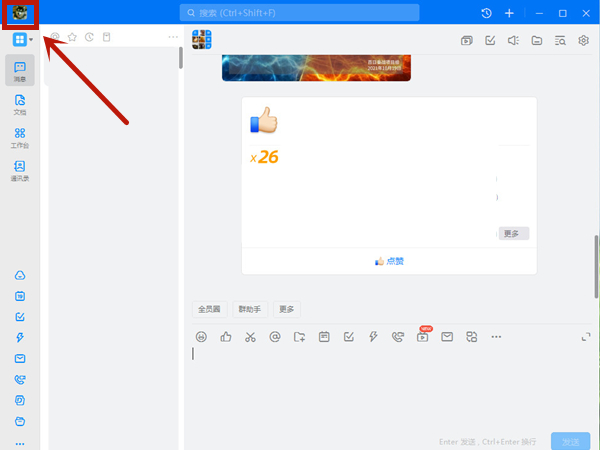Click the thumbs-up icon in chat toolbar

click(x=226, y=337)
